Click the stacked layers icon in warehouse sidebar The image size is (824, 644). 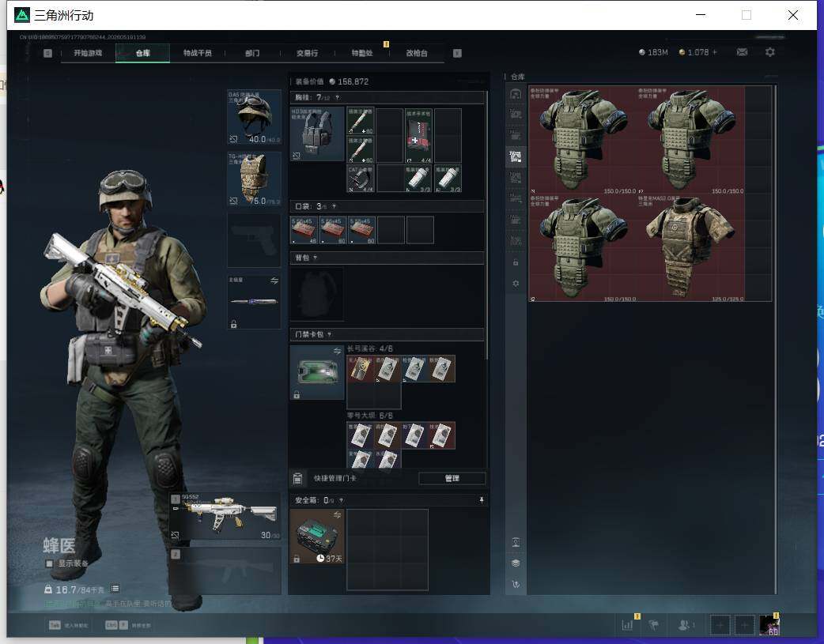[x=516, y=563]
